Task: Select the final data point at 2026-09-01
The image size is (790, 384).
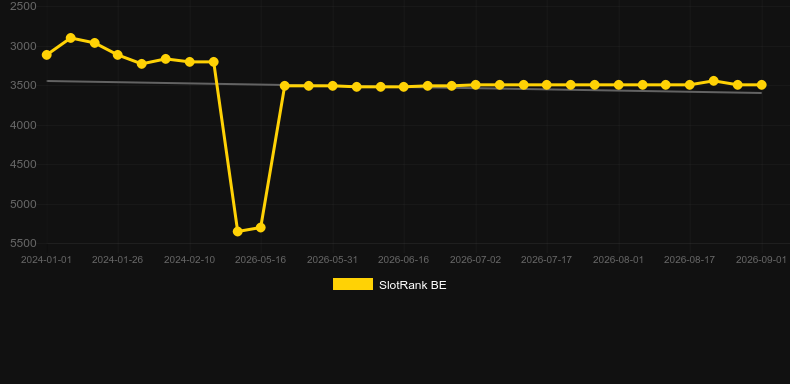Action: (x=761, y=85)
